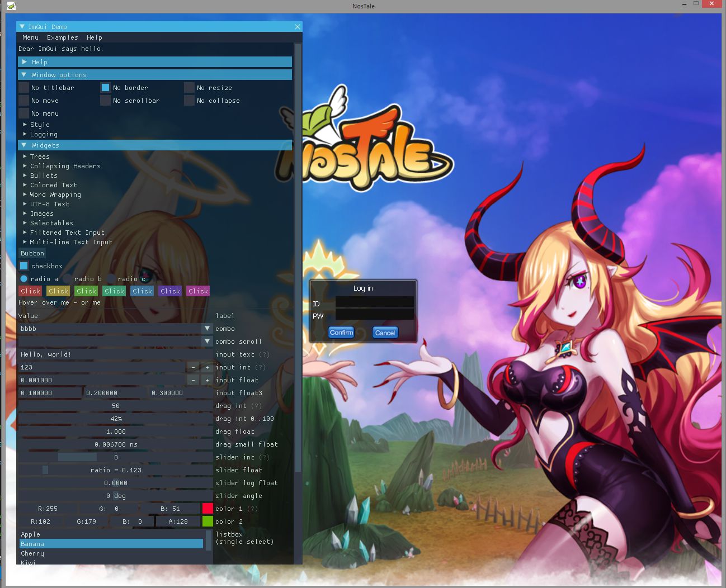The width and height of the screenshot is (726, 588).
Task: Click the ImGui Demo vertical scrollbar
Action: pyautogui.click(x=298, y=258)
